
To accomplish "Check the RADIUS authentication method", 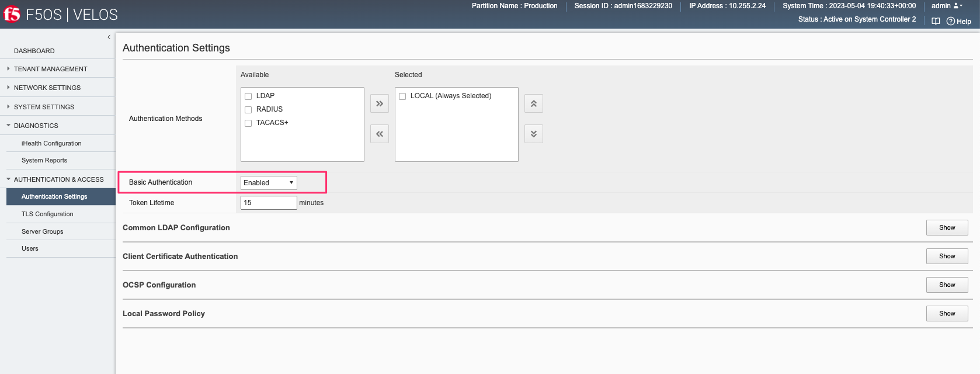I will coord(248,109).
